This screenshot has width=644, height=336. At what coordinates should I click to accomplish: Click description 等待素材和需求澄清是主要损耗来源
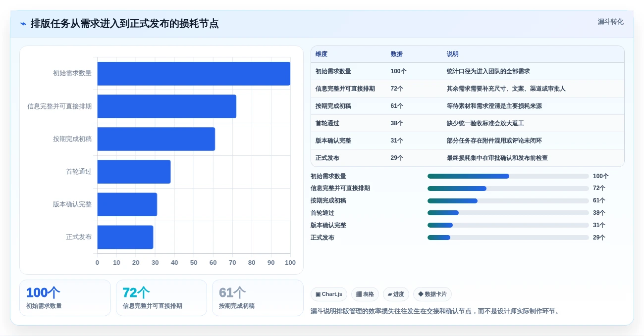pyautogui.click(x=494, y=106)
